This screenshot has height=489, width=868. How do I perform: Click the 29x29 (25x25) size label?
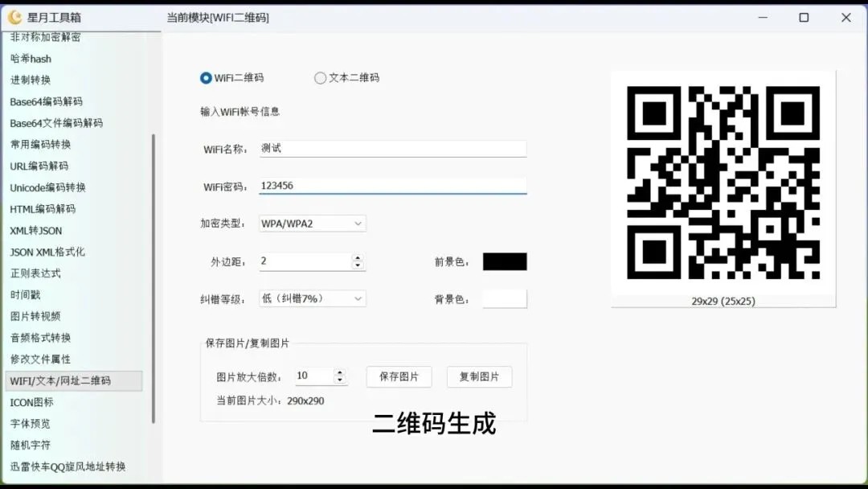pos(723,302)
